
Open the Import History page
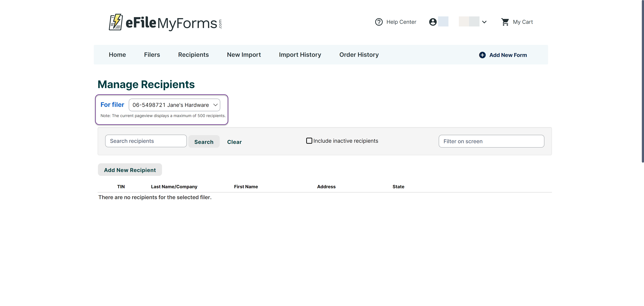point(300,55)
